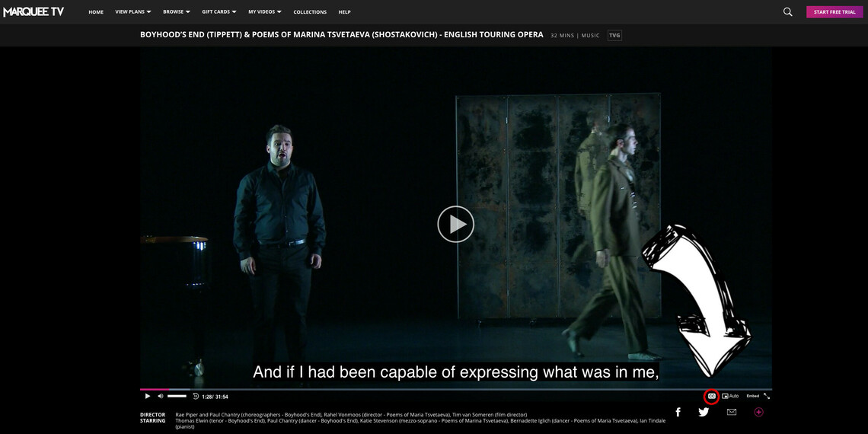Image resolution: width=868 pixels, height=434 pixels.
Task: Click the small play button in control bar
Action: tap(147, 397)
